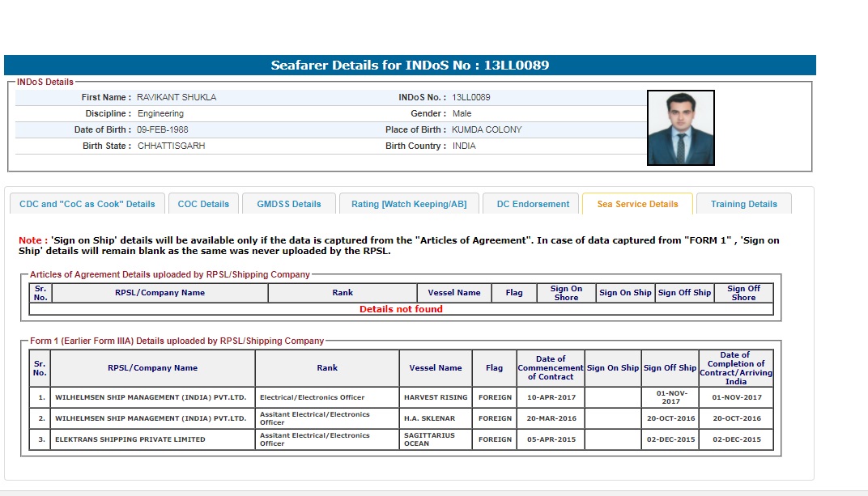The height and width of the screenshot is (496, 868).
Task: Open the Training Details tab
Action: pyautogui.click(x=743, y=204)
